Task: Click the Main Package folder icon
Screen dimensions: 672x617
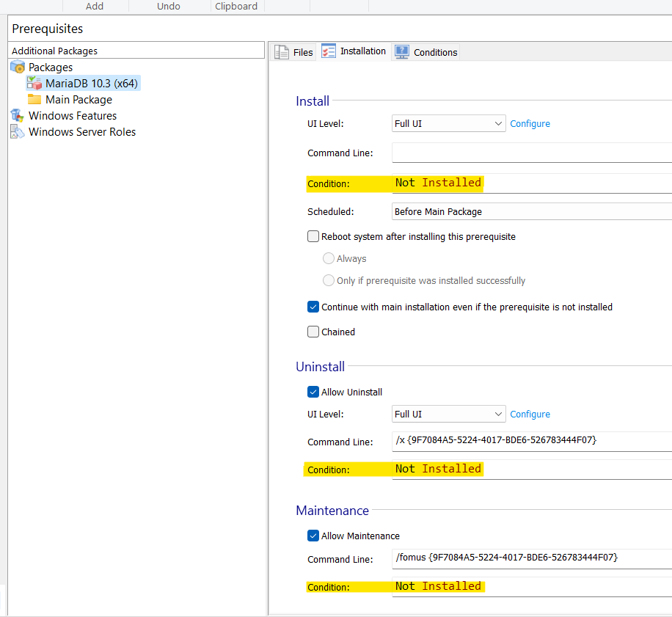Action: pos(34,100)
